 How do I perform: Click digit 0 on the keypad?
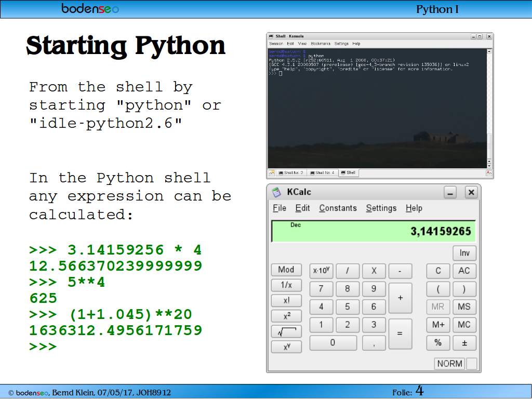333,343
